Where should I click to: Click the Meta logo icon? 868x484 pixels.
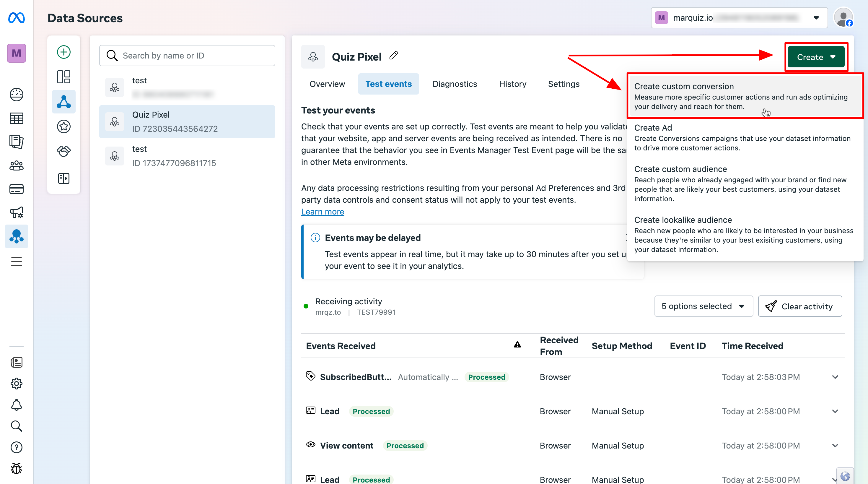pyautogui.click(x=16, y=18)
